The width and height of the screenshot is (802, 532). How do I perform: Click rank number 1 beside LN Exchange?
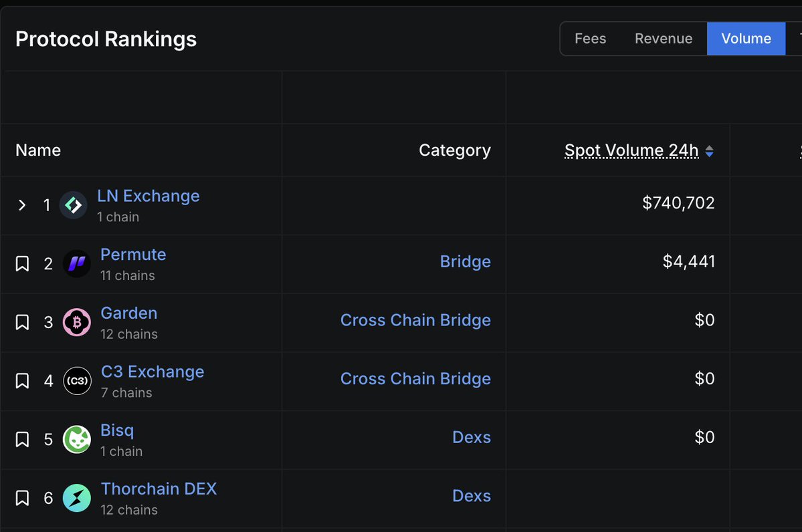pyautogui.click(x=47, y=205)
